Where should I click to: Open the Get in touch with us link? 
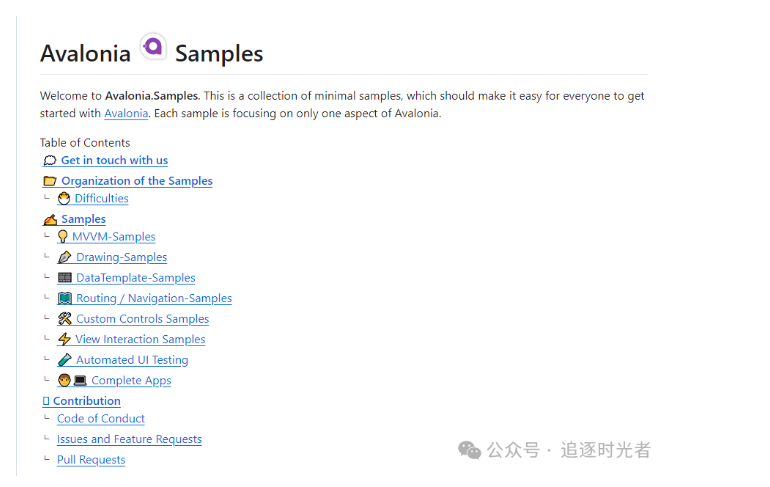pyautogui.click(x=114, y=160)
